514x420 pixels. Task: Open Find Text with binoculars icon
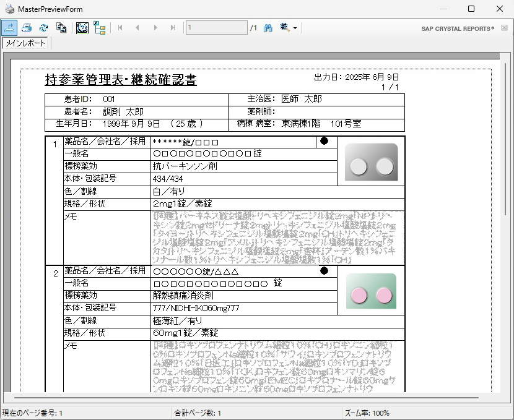point(269,28)
